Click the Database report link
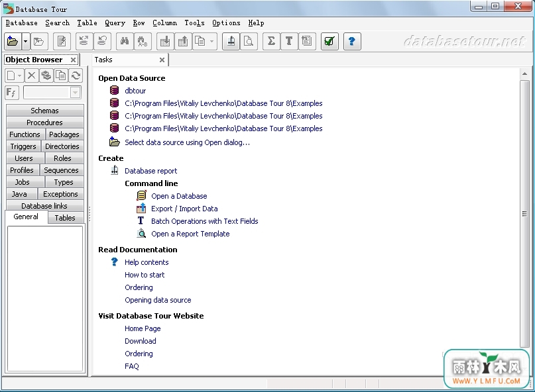The width and height of the screenshot is (535, 392). (x=150, y=171)
